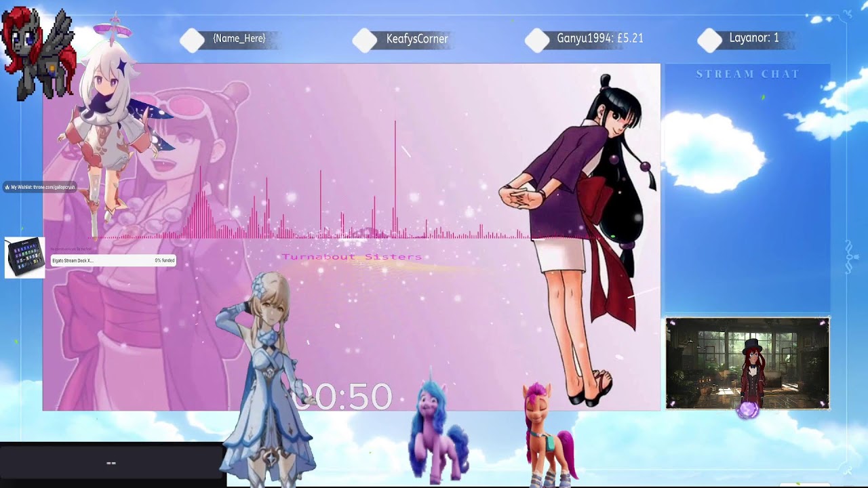Click the diamond icon beside Layanor

click(709, 40)
